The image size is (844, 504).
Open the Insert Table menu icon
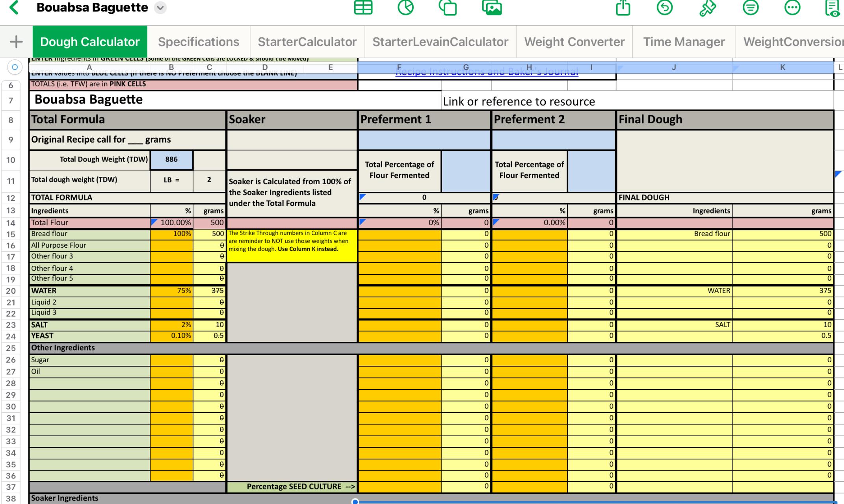(363, 8)
